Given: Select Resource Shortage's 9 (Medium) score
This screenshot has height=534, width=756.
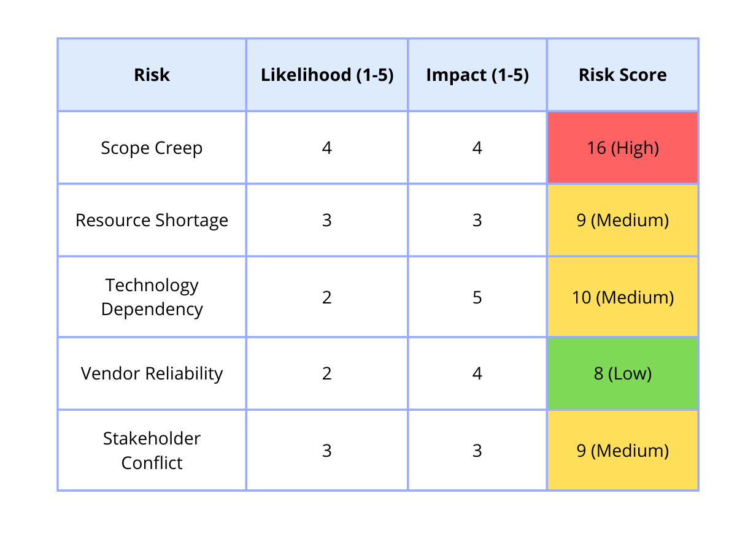Looking at the screenshot, I should point(622,220).
